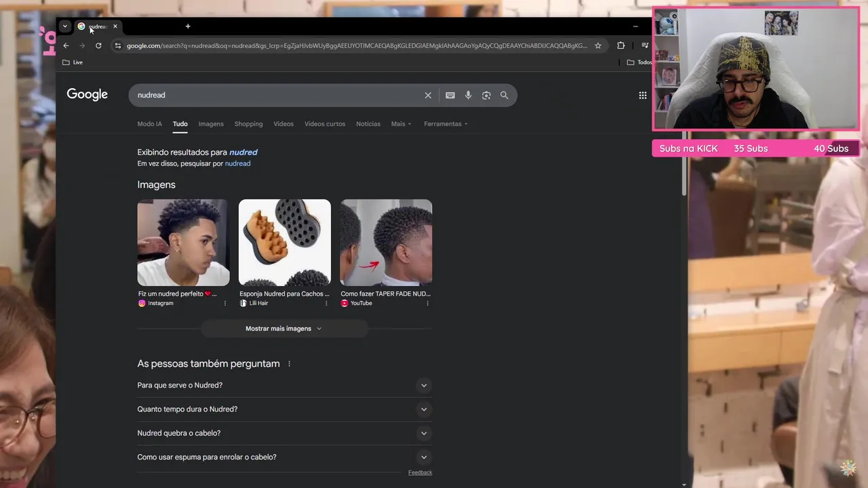
Task: Open the media control icon in toolbar
Action: tap(644, 45)
